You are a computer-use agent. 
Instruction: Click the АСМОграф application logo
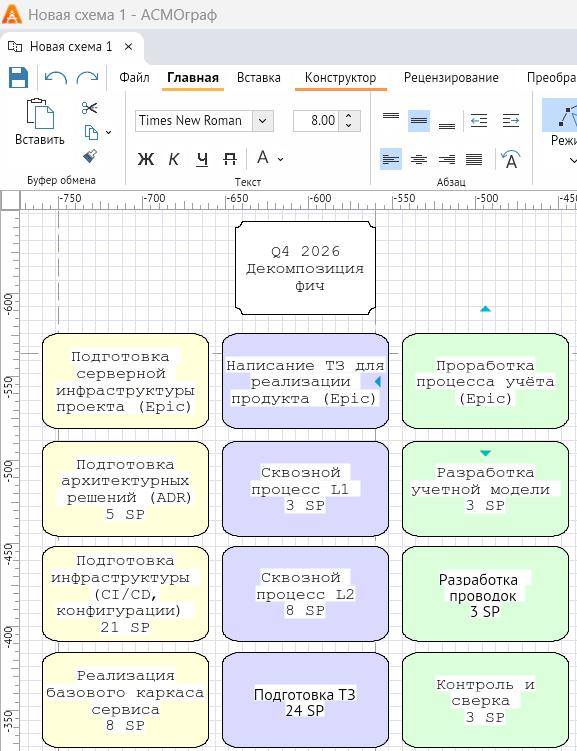(11, 14)
